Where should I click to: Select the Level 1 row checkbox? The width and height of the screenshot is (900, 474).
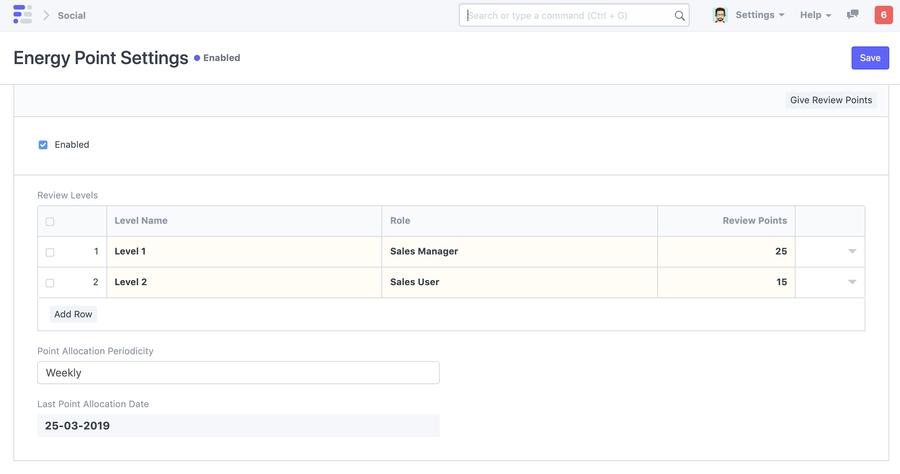tap(50, 252)
